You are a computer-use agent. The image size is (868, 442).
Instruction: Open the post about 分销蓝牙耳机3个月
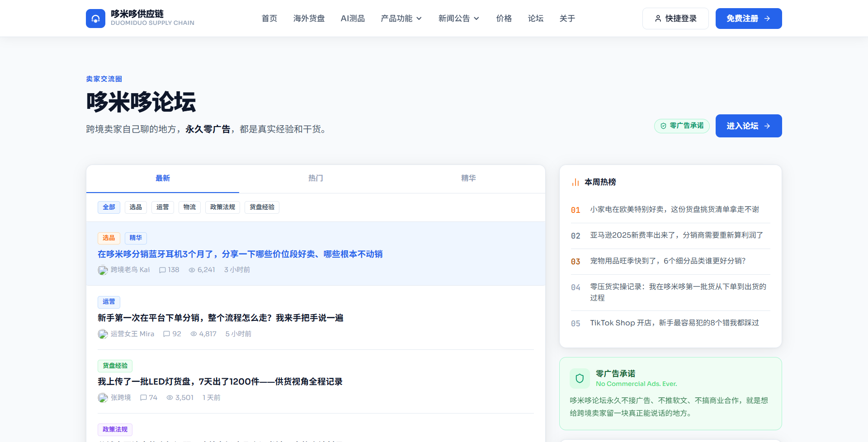(240, 254)
